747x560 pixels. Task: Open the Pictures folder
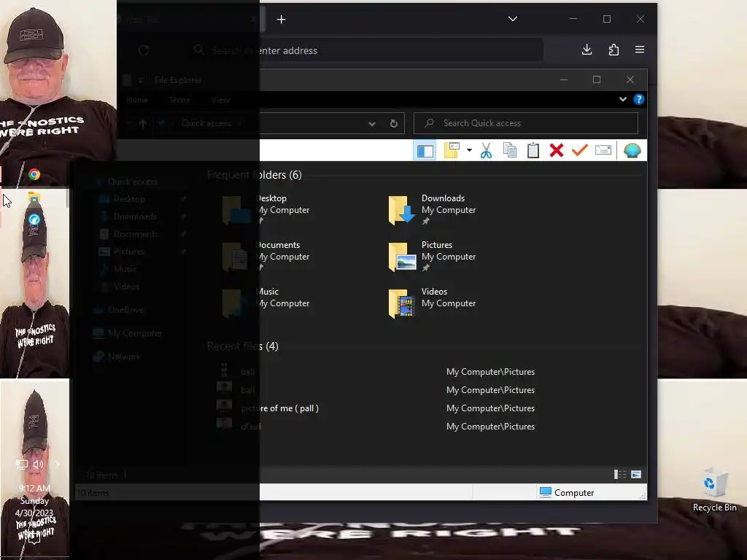click(432, 256)
